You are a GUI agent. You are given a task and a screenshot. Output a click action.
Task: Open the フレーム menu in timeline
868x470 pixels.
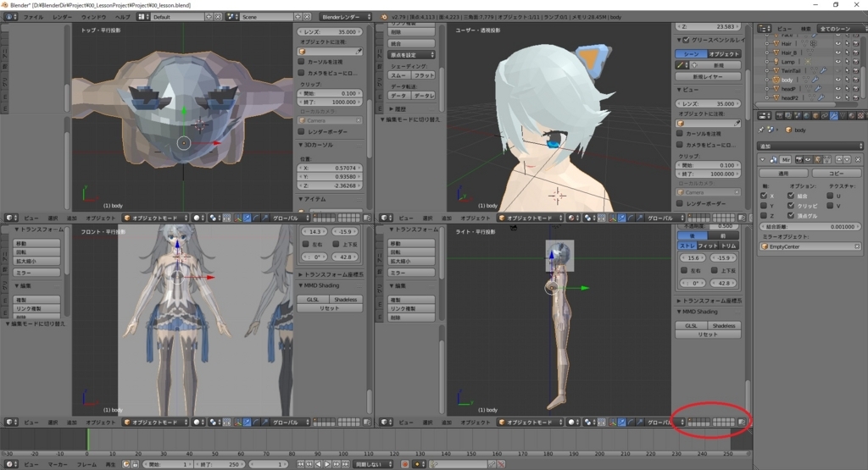(x=87, y=464)
